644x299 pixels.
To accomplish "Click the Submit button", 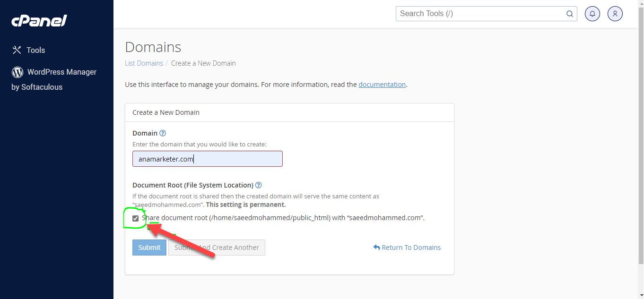I will coord(149,248).
